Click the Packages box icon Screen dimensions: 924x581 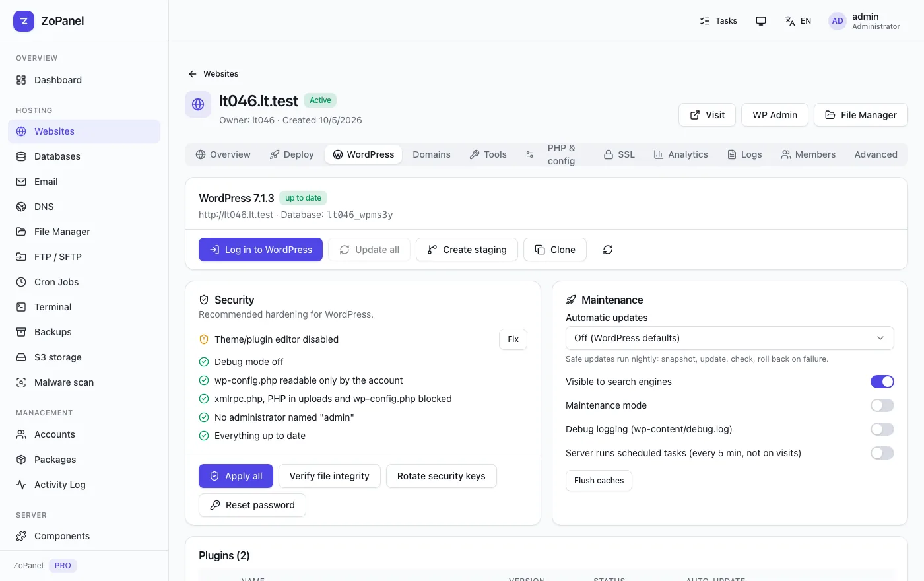pos(21,460)
